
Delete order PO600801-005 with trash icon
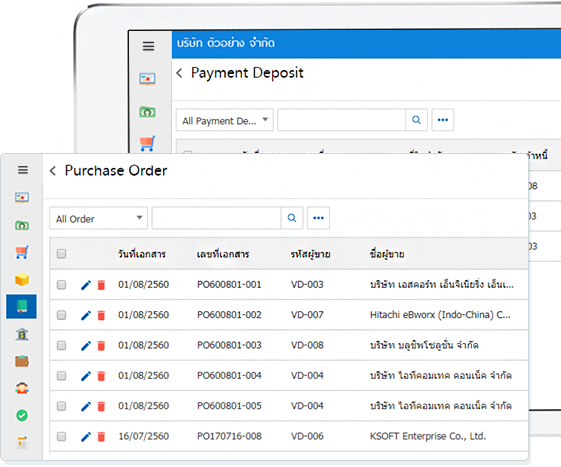(x=101, y=407)
